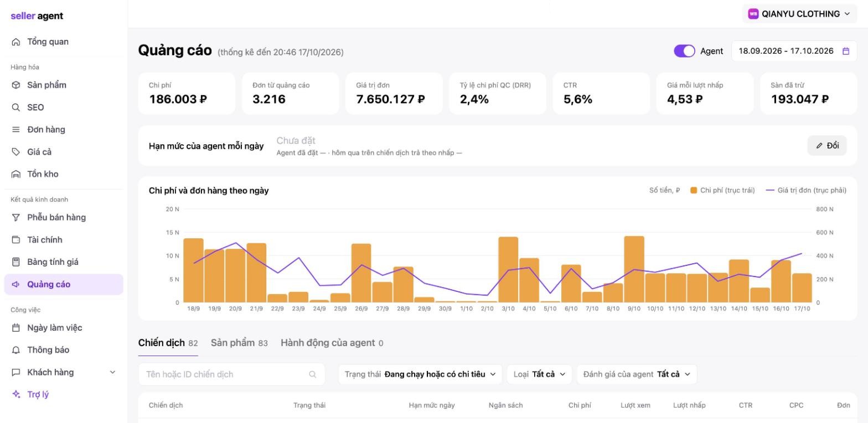Click the calendar icon in date range
This screenshot has height=423, width=868.
coord(846,51)
